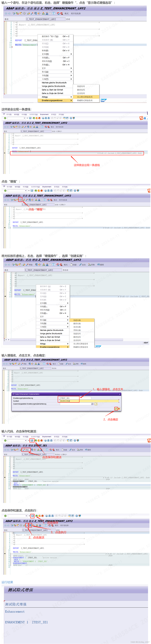Image resolution: width=151 pixels, height=644 pixels.
Task: Click green Enter checkmark in 虚线 screenshot toolbar
Action: click(x=5, y=118)
